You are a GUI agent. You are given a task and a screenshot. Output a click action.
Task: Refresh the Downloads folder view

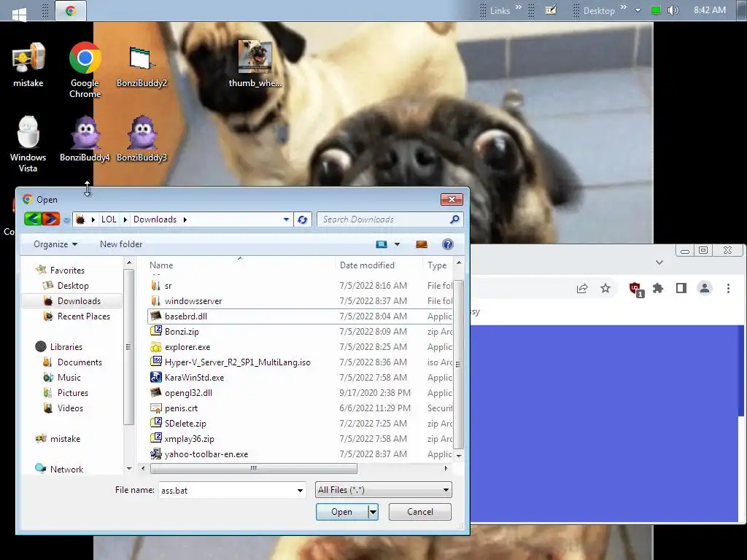tap(302, 219)
